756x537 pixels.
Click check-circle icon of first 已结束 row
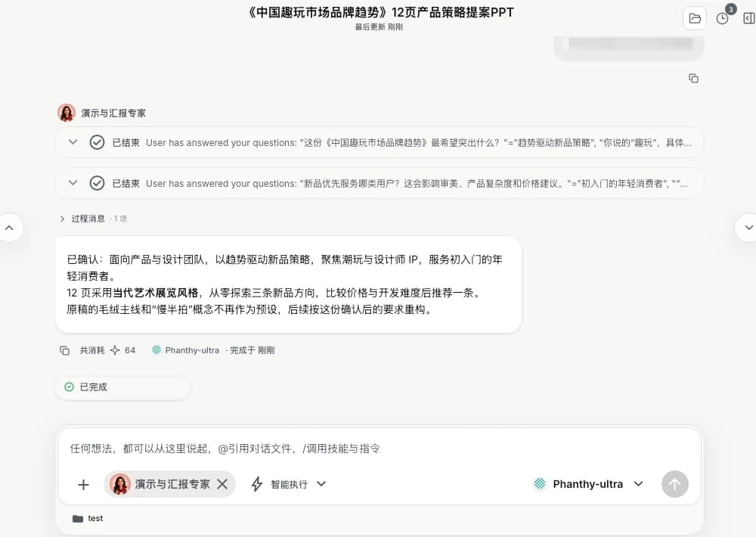tap(97, 142)
